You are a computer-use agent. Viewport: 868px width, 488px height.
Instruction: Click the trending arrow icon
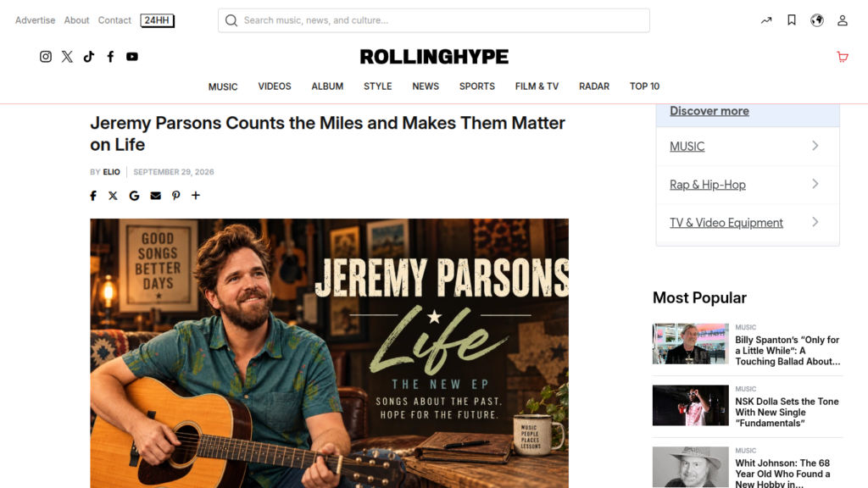point(766,20)
